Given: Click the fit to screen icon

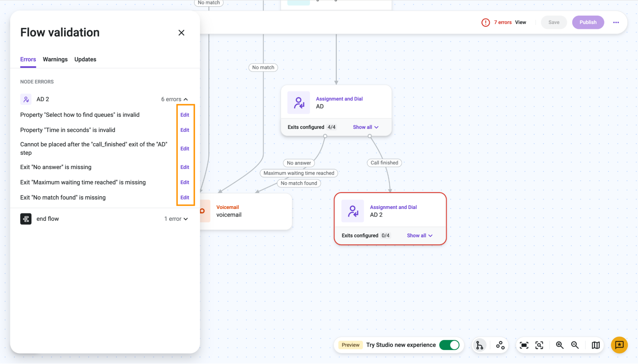Looking at the screenshot, I should point(524,345).
